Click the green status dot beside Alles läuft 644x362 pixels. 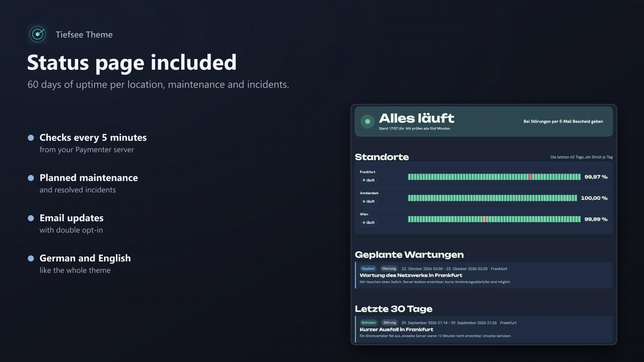tap(368, 121)
